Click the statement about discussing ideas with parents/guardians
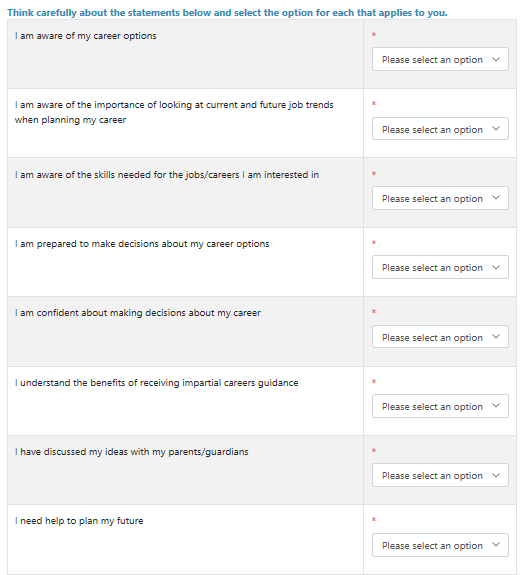Viewport: 529px width, 575px height. click(132, 452)
